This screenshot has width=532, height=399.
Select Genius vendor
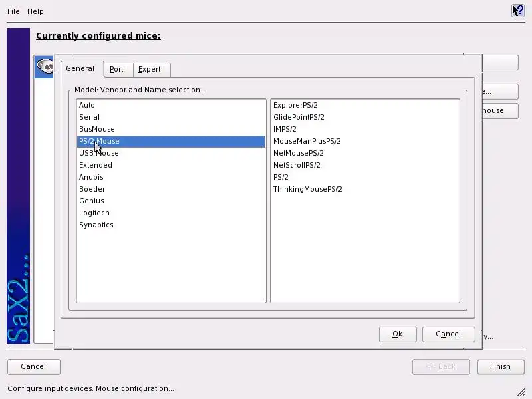171,201
